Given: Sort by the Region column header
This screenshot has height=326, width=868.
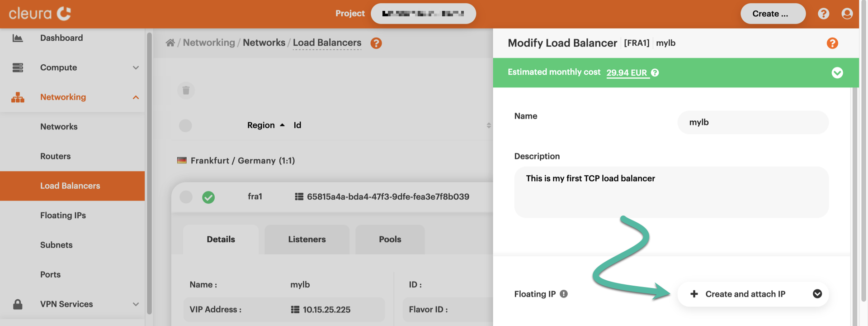Looking at the screenshot, I should pos(261,125).
